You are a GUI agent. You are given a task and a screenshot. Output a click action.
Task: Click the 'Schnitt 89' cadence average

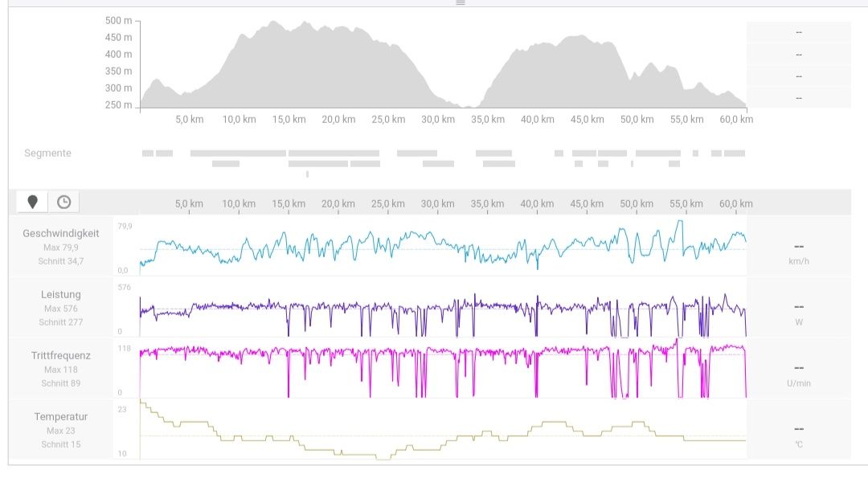point(61,383)
